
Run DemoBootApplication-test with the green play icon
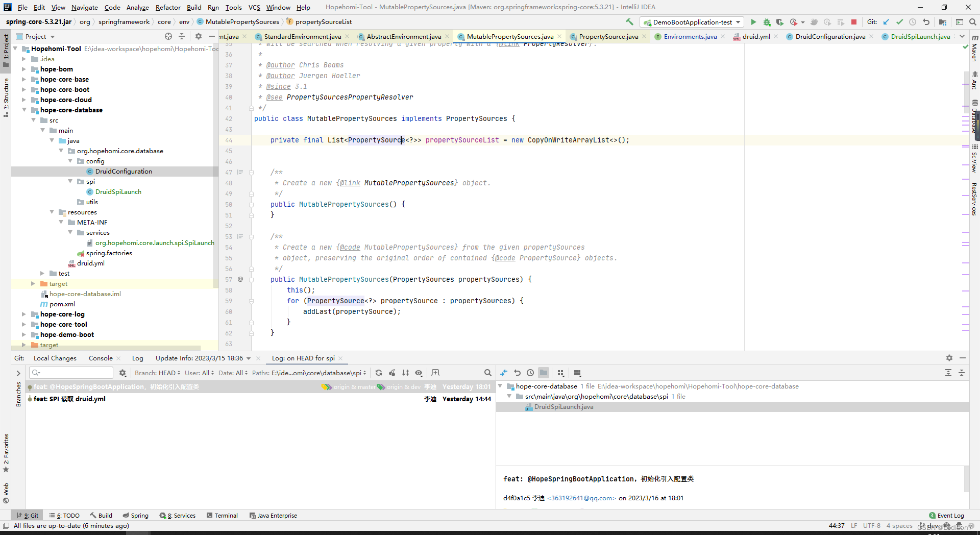753,22
